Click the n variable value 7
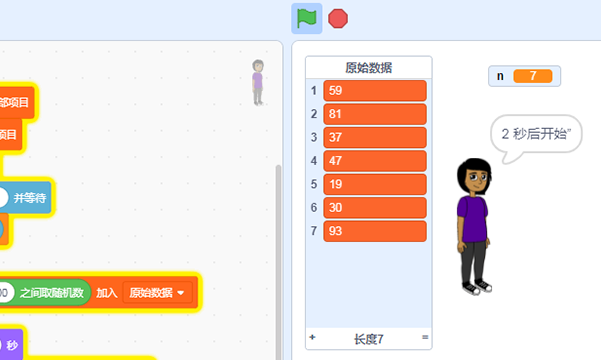601x360 pixels. (x=533, y=76)
